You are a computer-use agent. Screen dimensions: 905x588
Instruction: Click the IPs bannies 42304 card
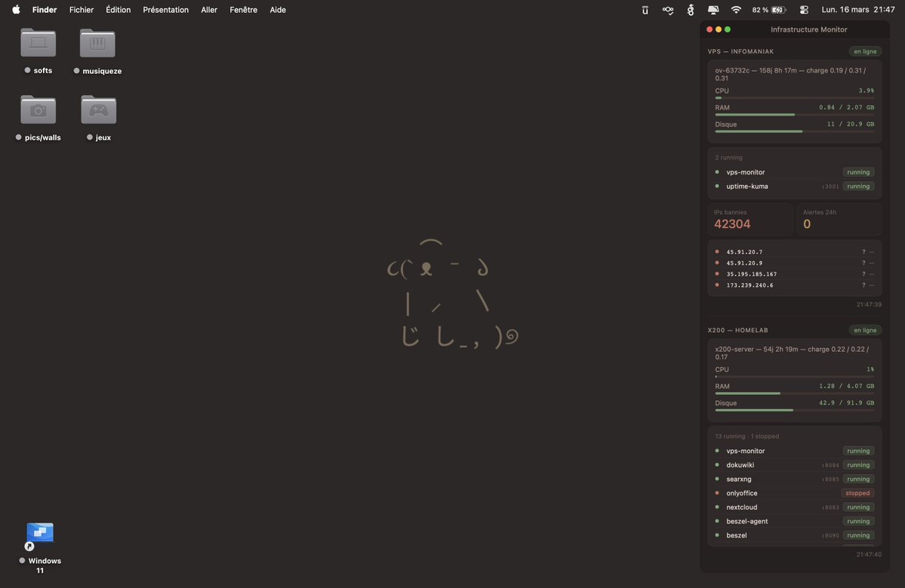point(750,220)
